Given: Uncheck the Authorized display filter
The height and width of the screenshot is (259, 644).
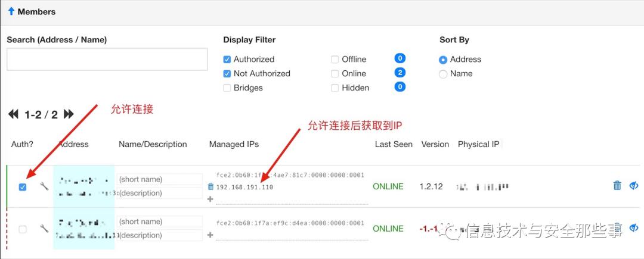Looking at the screenshot, I should [227, 60].
